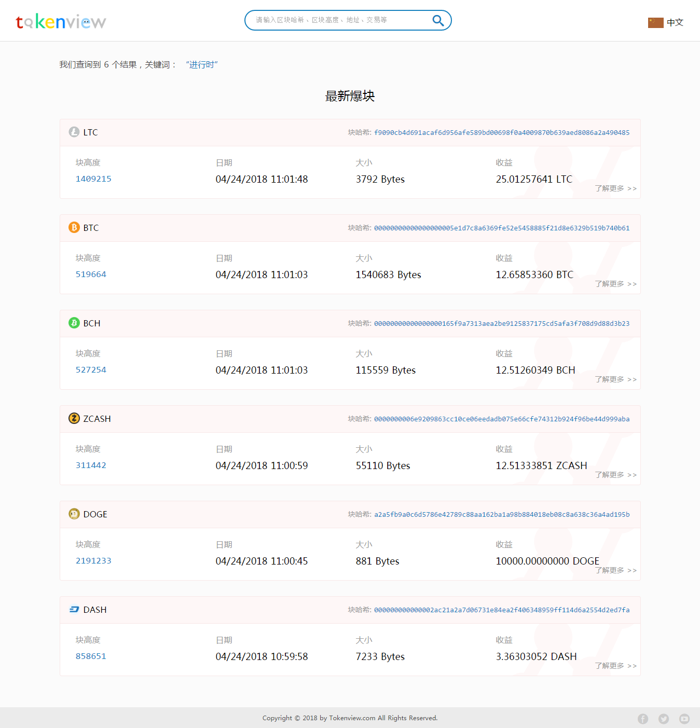Click the ZCASH coin icon

click(x=74, y=419)
